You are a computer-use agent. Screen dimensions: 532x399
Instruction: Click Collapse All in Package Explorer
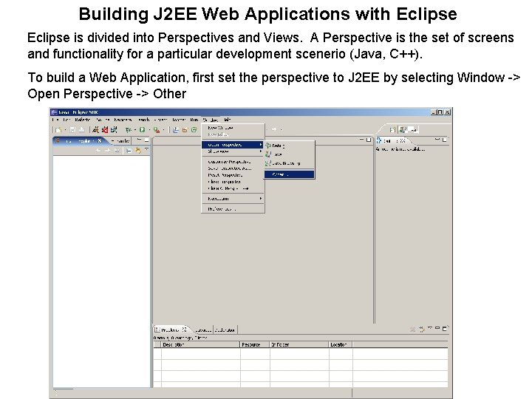coord(129,150)
